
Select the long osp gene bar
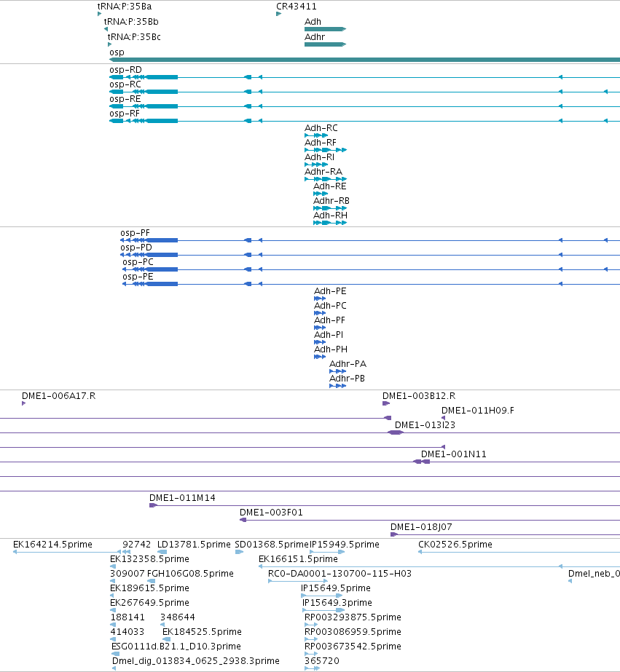tap(364, 60)
